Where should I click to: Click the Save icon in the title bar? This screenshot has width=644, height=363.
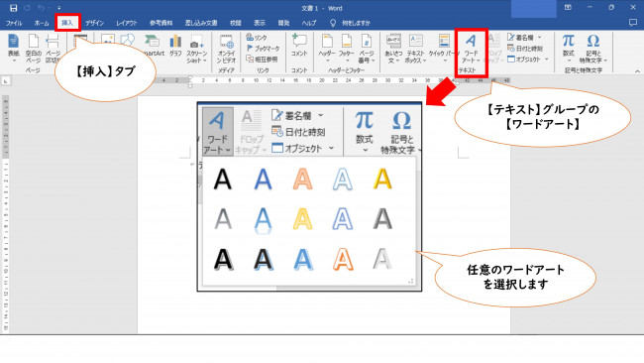click(13, 8)
